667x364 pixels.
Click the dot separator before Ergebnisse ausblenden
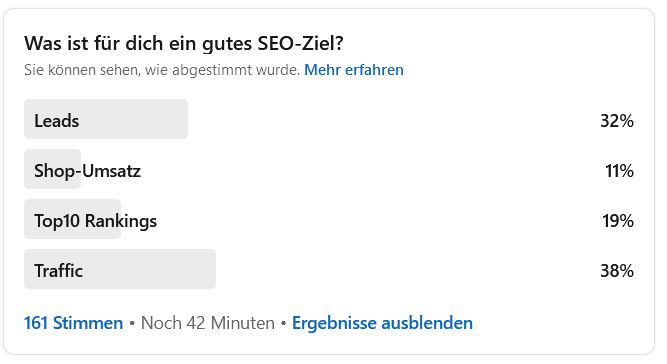tap(283, 324)
